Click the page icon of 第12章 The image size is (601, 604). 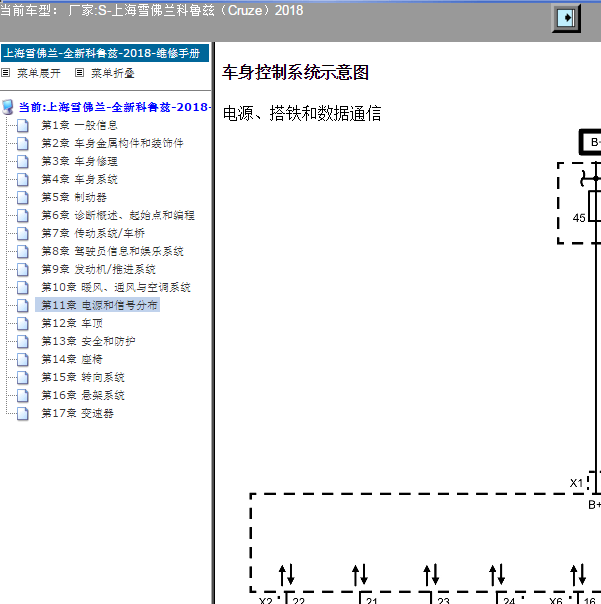23,324
